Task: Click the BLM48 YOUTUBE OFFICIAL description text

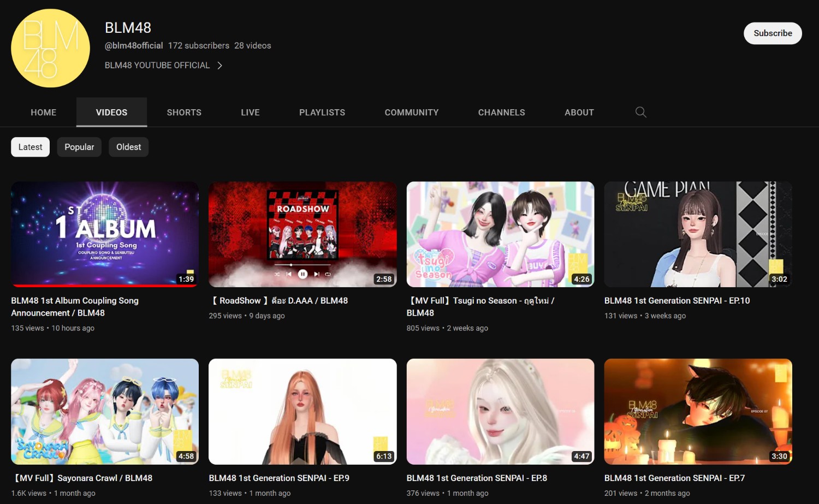Action: click(x=157, y=66)
